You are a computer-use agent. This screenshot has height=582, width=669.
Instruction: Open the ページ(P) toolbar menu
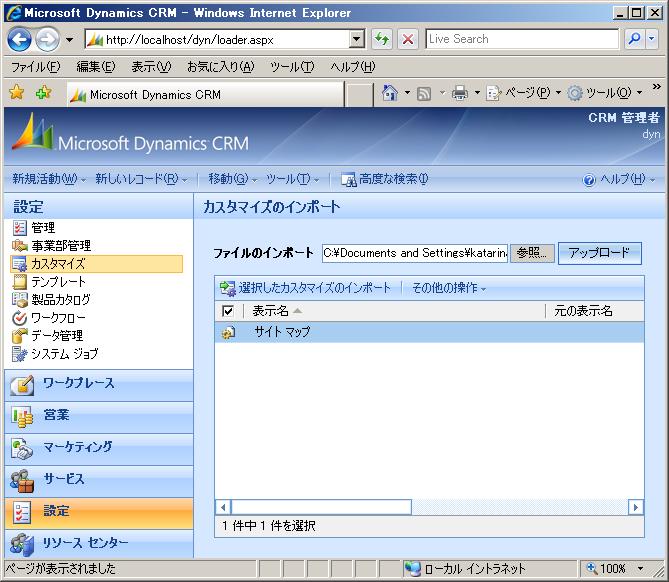tap(524, 93)
